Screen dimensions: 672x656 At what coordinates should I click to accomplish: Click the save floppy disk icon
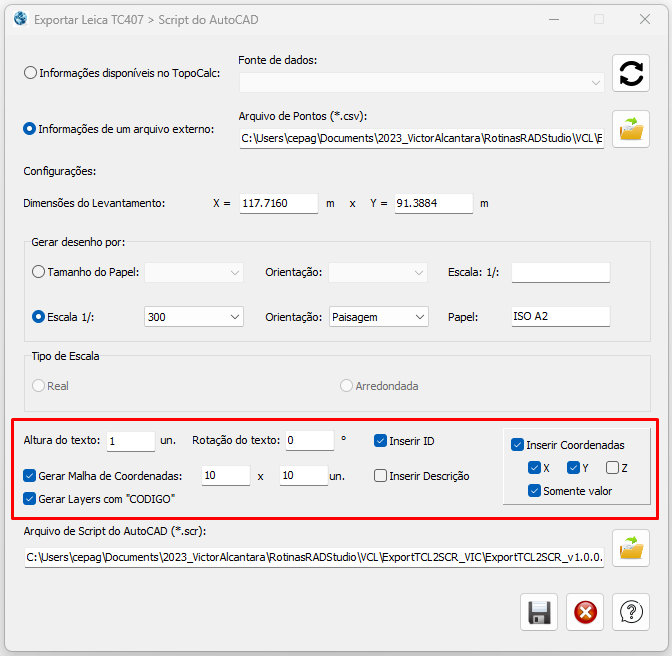[539, 611]
